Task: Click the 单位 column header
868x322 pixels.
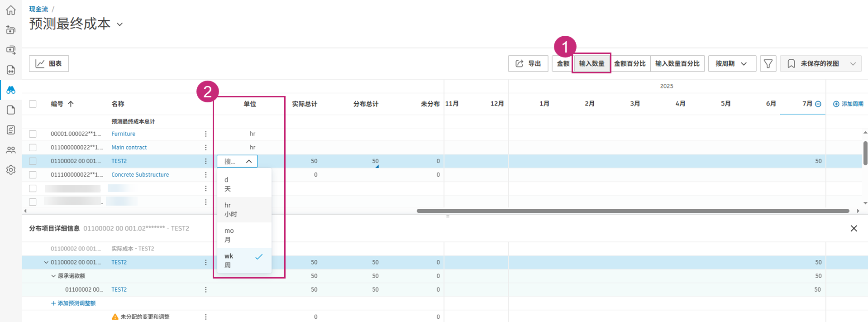Action: click(x=250, y=104)
